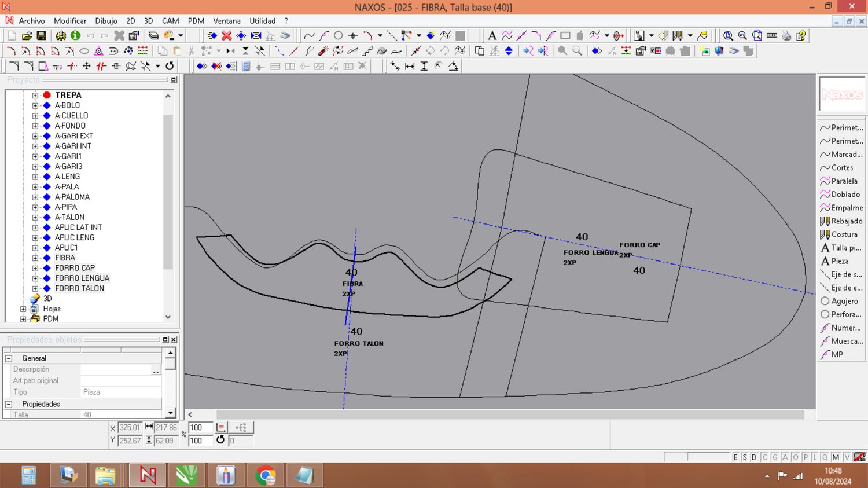This screenshot has width=868, height=488.
Task: Toggle the D status bar indicator
Action: pyautogui.click(x=754, y=457)
